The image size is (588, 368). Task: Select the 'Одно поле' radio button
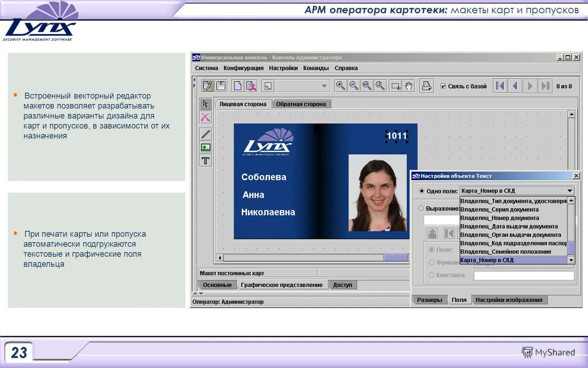click(x=422, y=191)
